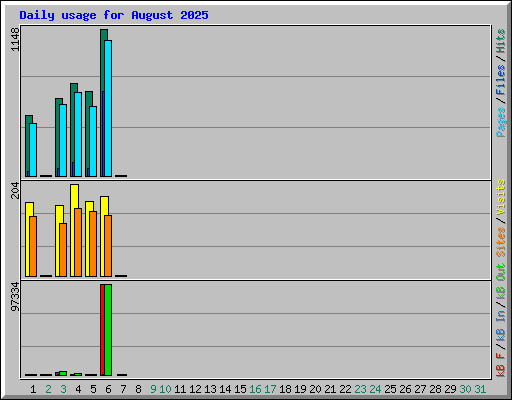Viewport: 512px width, 400px height.
Task: Click the 'Files' legend label
Action: click(x=500, y=80)
